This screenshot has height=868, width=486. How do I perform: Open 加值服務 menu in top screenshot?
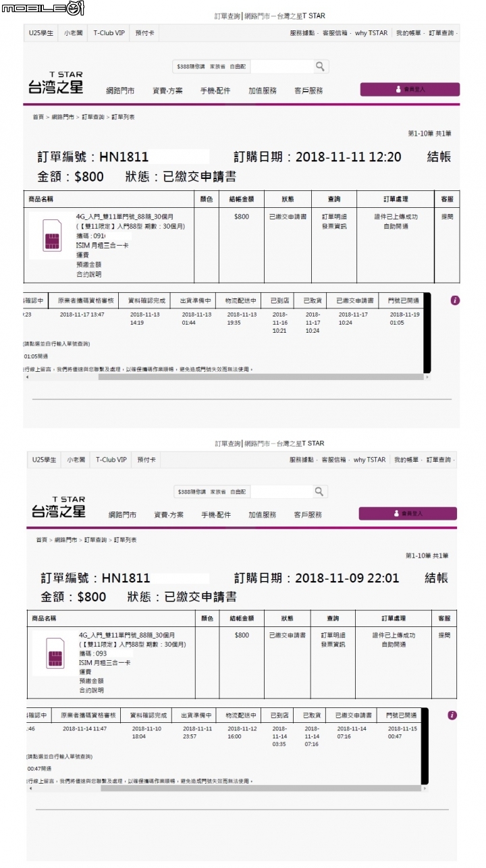pyautogui.click(x=263, y=90)
